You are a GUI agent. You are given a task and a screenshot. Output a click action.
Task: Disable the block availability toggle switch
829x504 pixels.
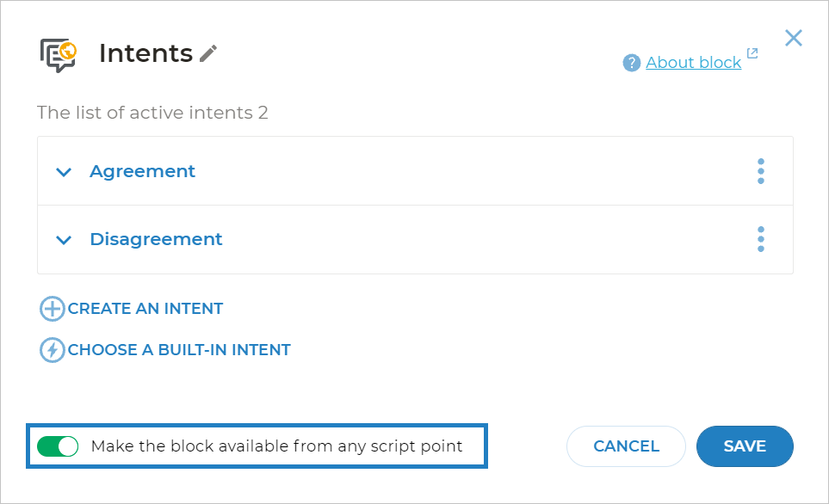coord(58,446)
